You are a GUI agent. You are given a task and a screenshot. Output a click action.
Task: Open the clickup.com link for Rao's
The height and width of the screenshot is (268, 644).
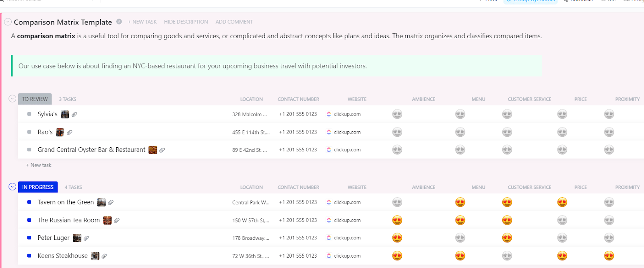tap(347, 132)
